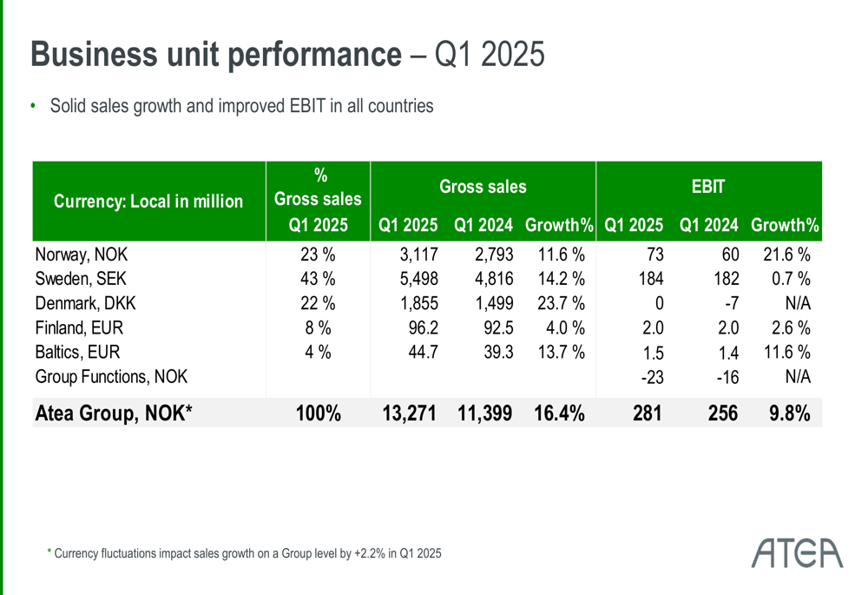Screen dimensions: 868x595
Task: Click Norway EBIT value '60'
Action: 730,255
